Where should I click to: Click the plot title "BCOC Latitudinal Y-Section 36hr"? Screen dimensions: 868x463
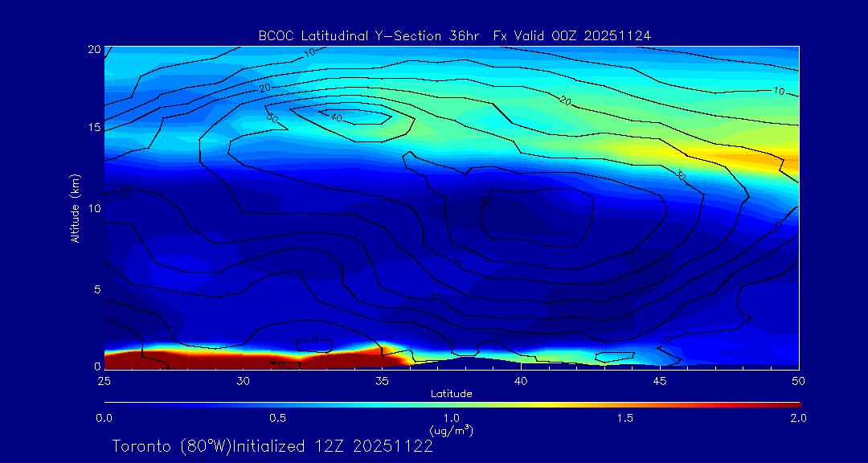(371, 36)
